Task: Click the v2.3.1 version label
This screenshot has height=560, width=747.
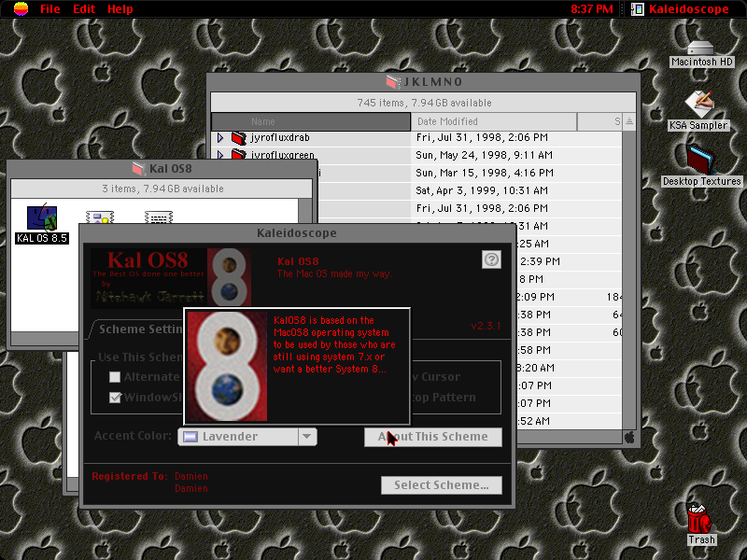Action: click(486, 326)
